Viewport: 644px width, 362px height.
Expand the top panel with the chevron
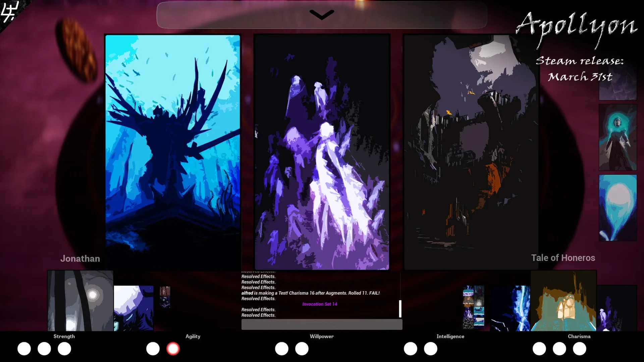coord(322,15)
